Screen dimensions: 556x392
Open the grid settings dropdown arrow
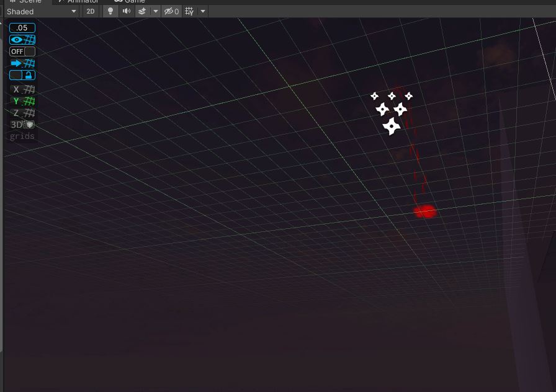(x=202, y=11)
